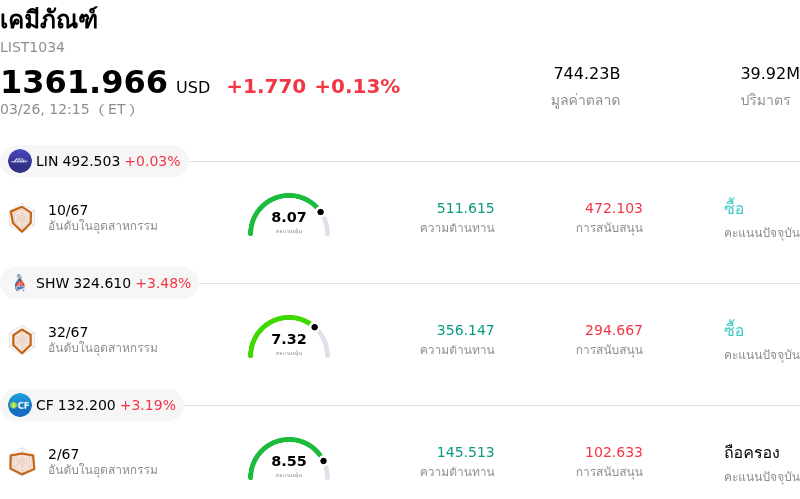Screen dimensions: 800x499
Task: Click the SHW resistance value 356.147
Action: [x=465, y=330]
